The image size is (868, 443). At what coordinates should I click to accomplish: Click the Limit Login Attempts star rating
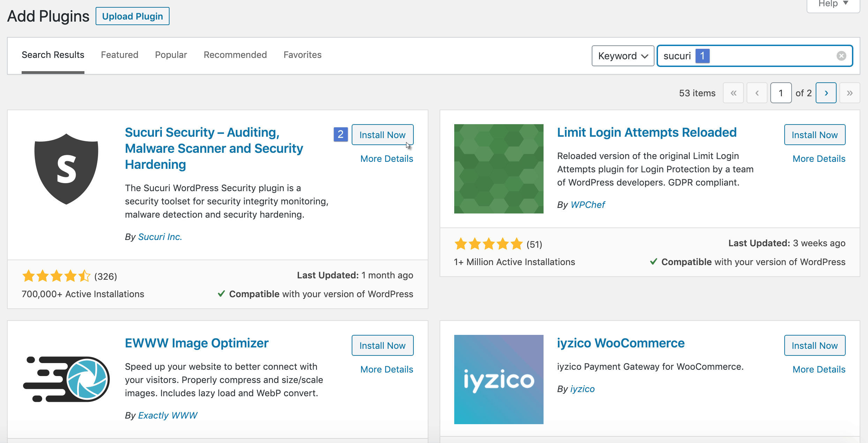[x=488, y=244]
